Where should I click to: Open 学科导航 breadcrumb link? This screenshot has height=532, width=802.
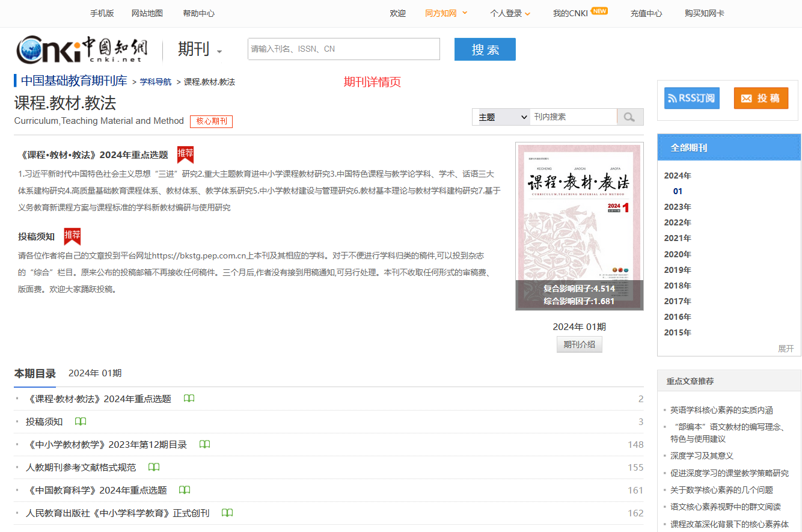click(x=156, y=82)
